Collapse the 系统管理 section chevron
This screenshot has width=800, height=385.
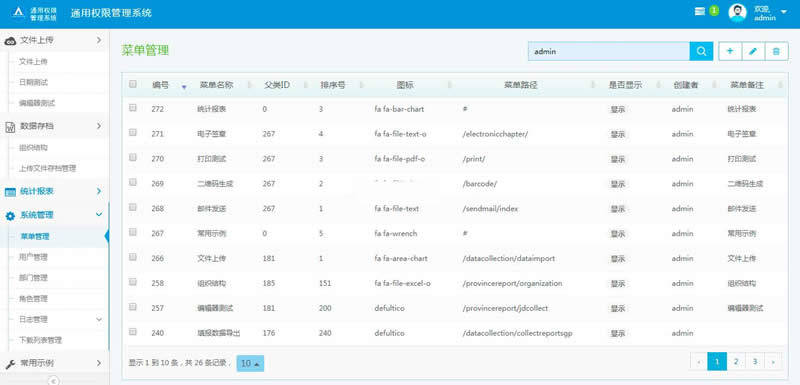99,215
